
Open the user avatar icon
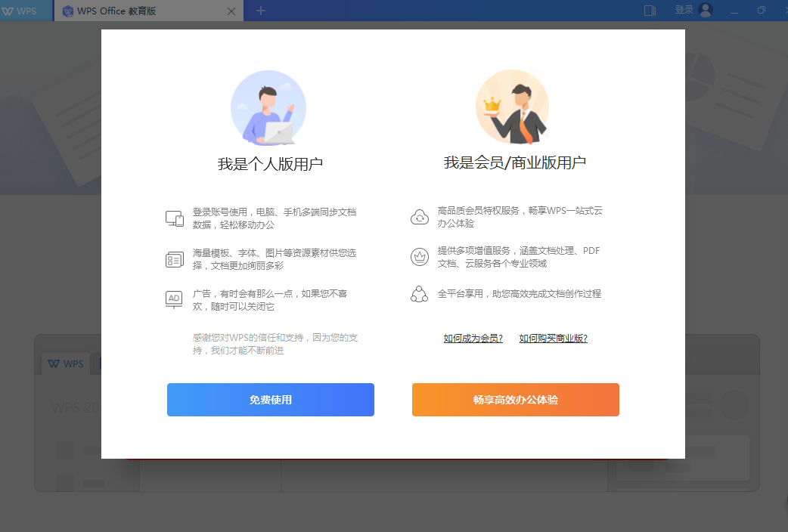[706, 10]
